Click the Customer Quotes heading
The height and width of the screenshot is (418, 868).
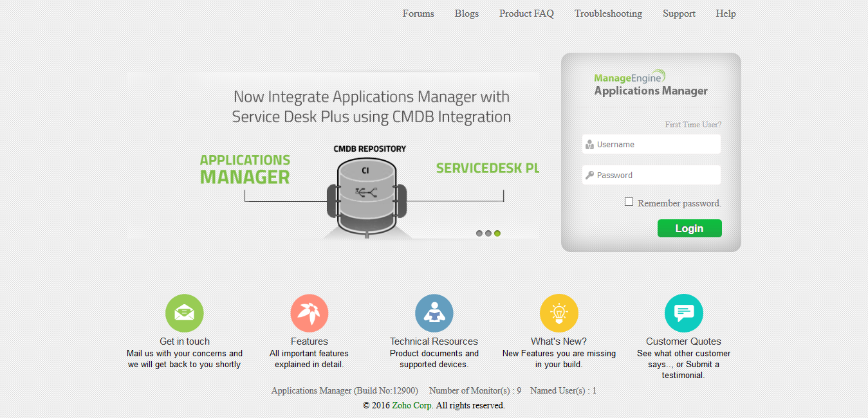click(684, 341)
